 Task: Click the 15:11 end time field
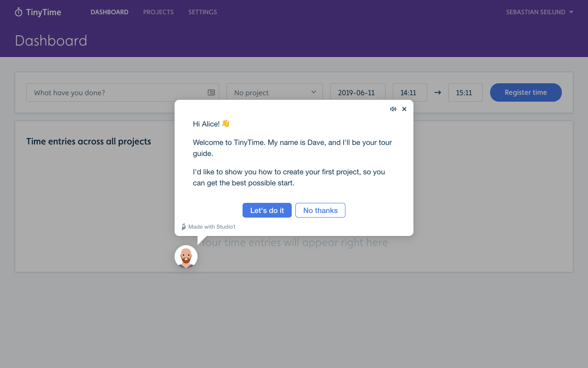click(x=465, y=92)
